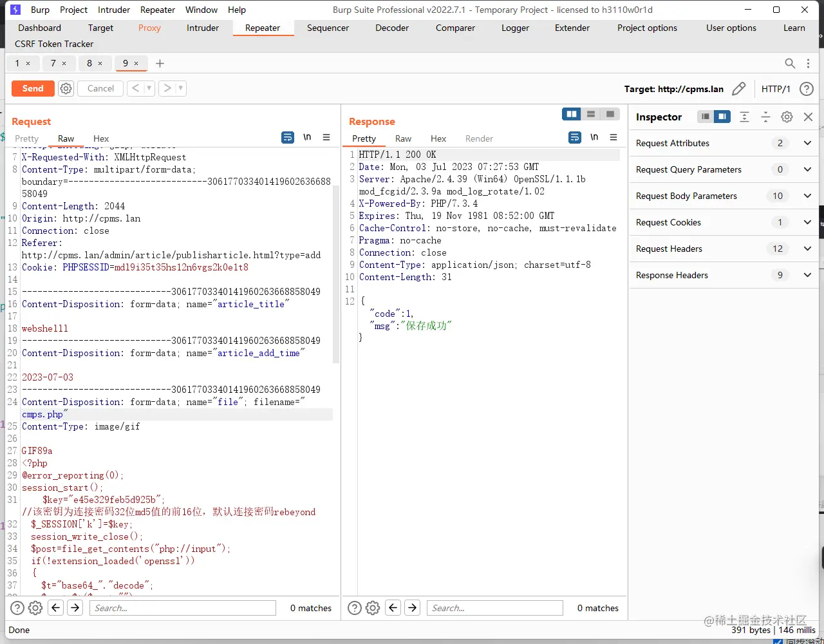Focus the request search field
Image resolution: width=824 pixels, height=644 pixels.
tap(183, 608)
